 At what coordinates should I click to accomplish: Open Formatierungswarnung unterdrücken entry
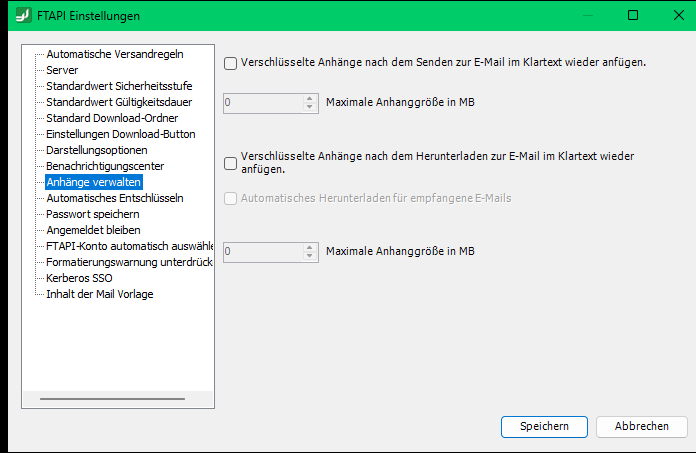(x=129, y=262)
